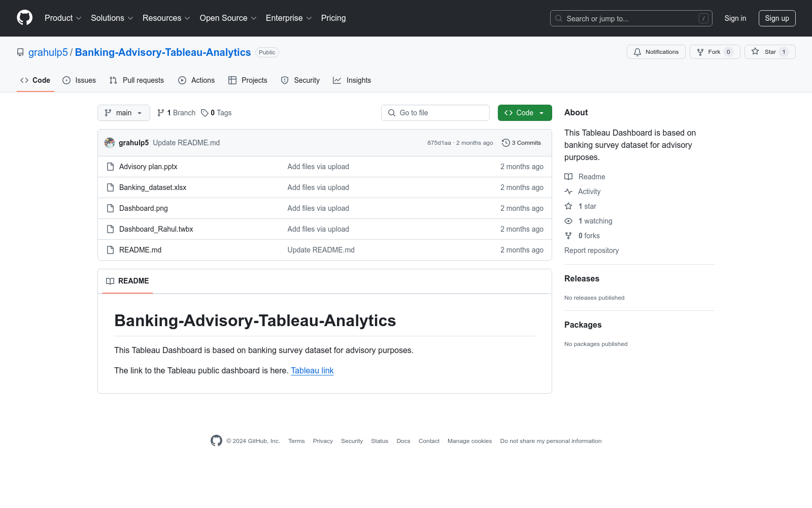Open the Pull requests tab

(137, 80)
